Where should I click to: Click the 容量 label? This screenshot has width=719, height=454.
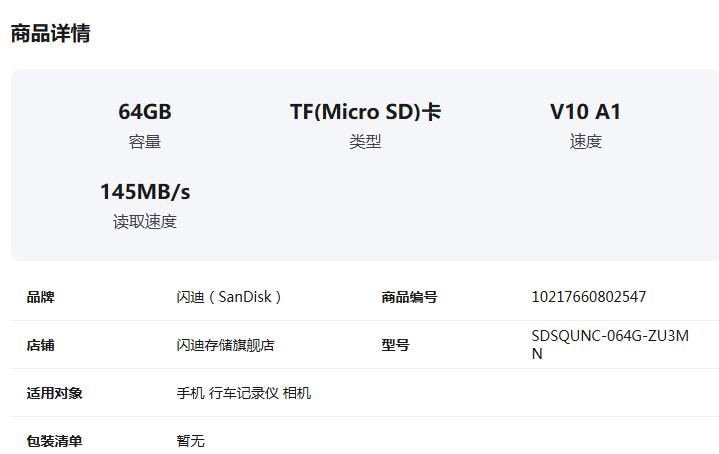click(145, 142)
